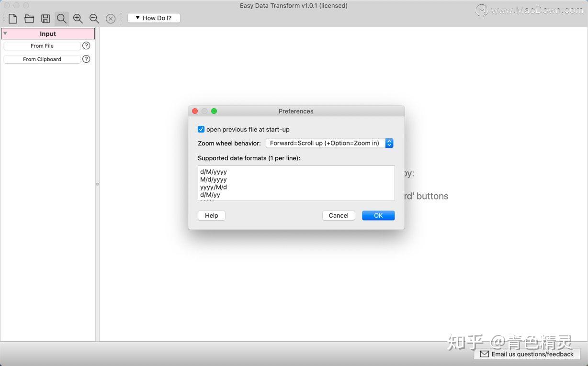The image size is (588, 366).
Task: Confirm preferences with the OK button
Action: (378, 215)
